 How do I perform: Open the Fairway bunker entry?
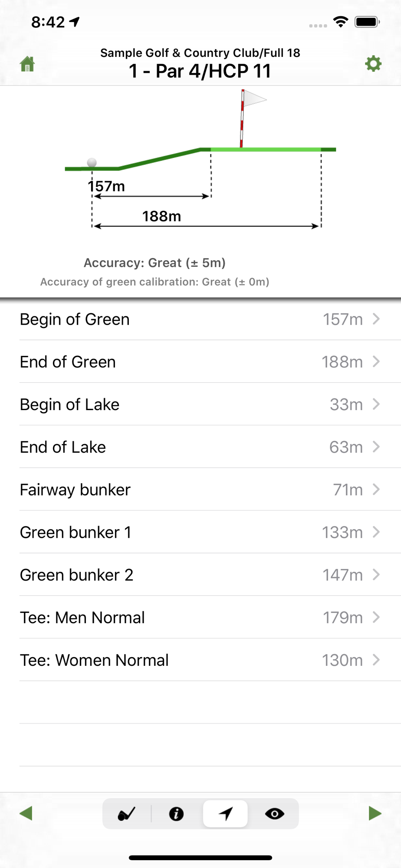(x=200, y=489)
